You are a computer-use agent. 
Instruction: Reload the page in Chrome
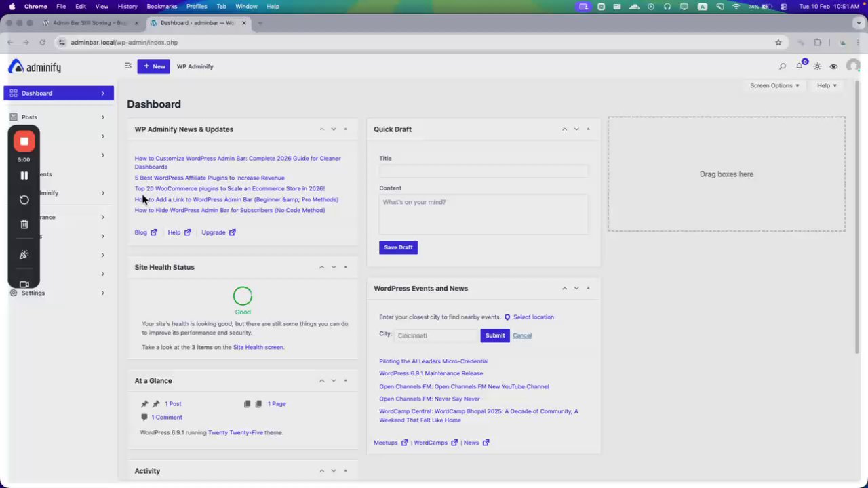coord(42,42)
